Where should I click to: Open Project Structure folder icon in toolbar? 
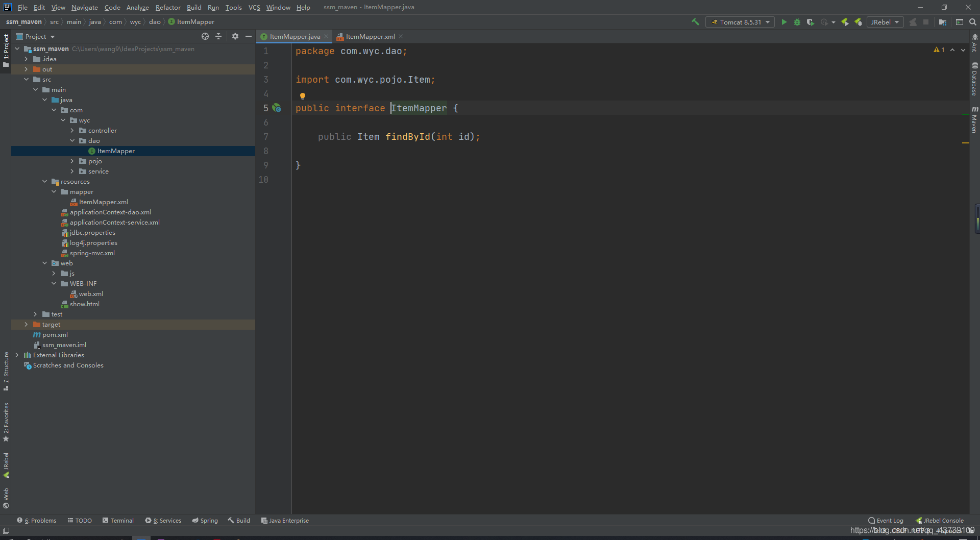pos(943,22)
